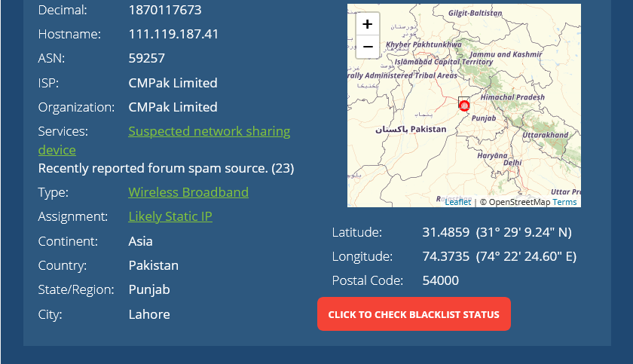The width and height of the screenshot is (633, 364).
Task: Click the latitude value 31.4859
Action: tap(445, 232)
